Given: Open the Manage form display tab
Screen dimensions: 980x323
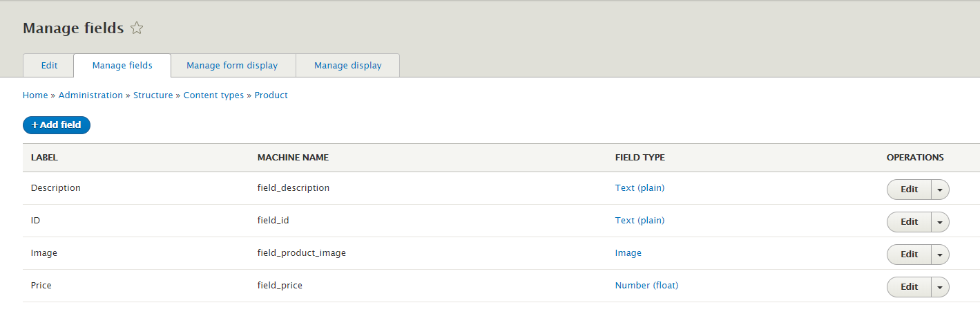Looking at the screenshot, I should pyautogui.click(x=232, y=66).
